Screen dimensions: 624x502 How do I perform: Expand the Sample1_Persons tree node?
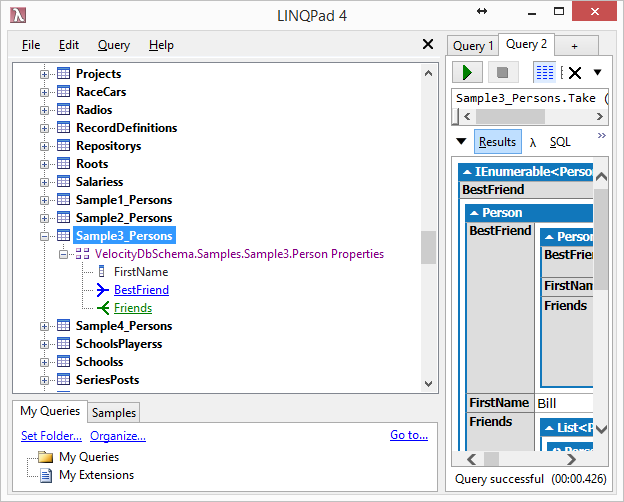coord(44,200)
